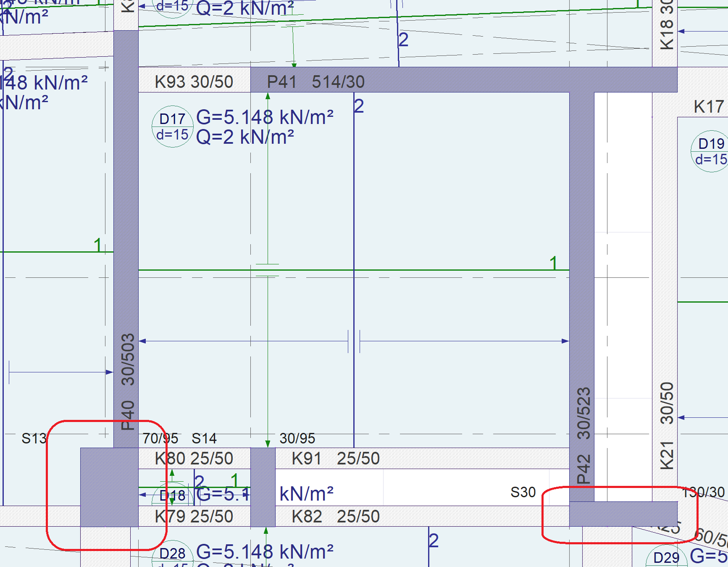
Task: Click the K91 25/50 beam label
Action: [335, 459]
